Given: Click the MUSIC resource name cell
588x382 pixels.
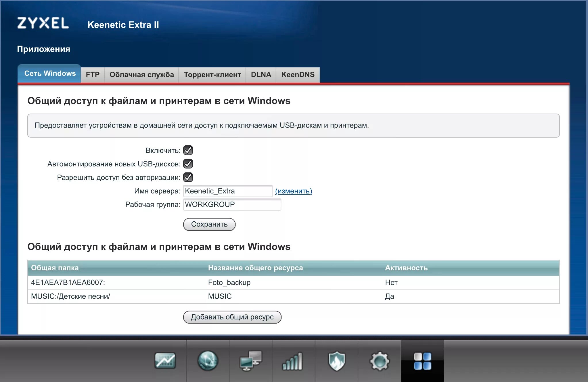Looking at the screenshot, I should coord(220,297).
